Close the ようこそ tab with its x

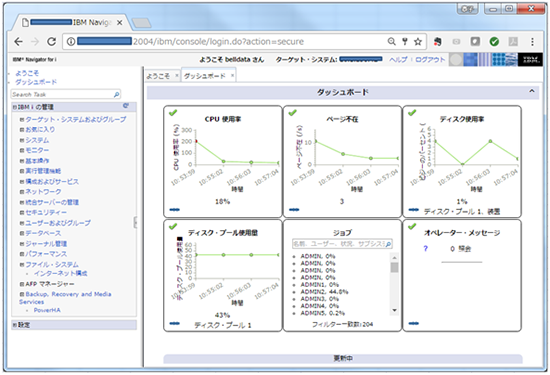click(x=176, y=76)
